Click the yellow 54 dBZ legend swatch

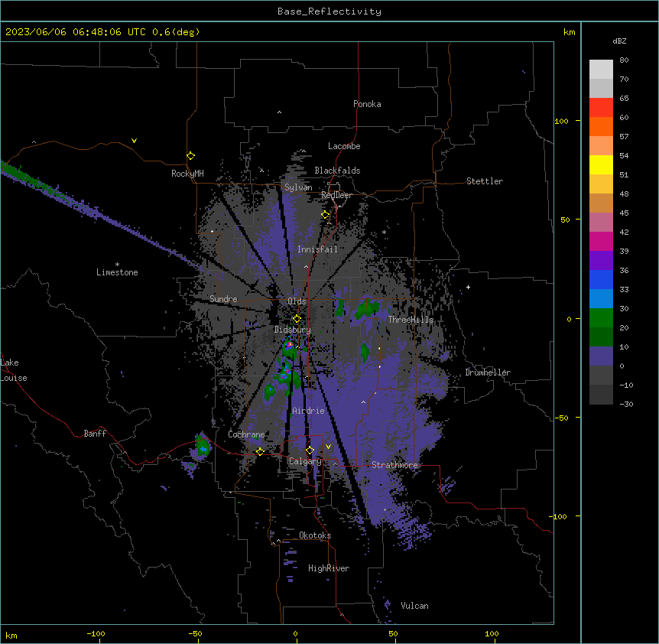pyautogui.click(x=601, y=164)
